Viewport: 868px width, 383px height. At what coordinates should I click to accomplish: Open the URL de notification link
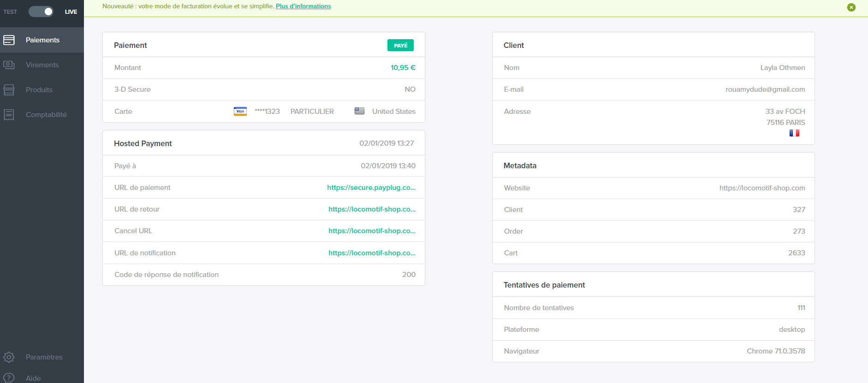(x=372, y=253)
